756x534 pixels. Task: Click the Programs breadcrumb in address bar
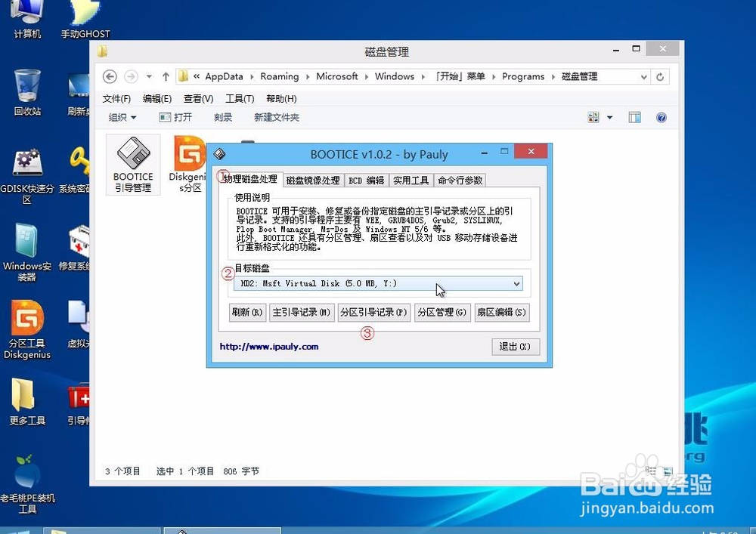click(523, 76)
